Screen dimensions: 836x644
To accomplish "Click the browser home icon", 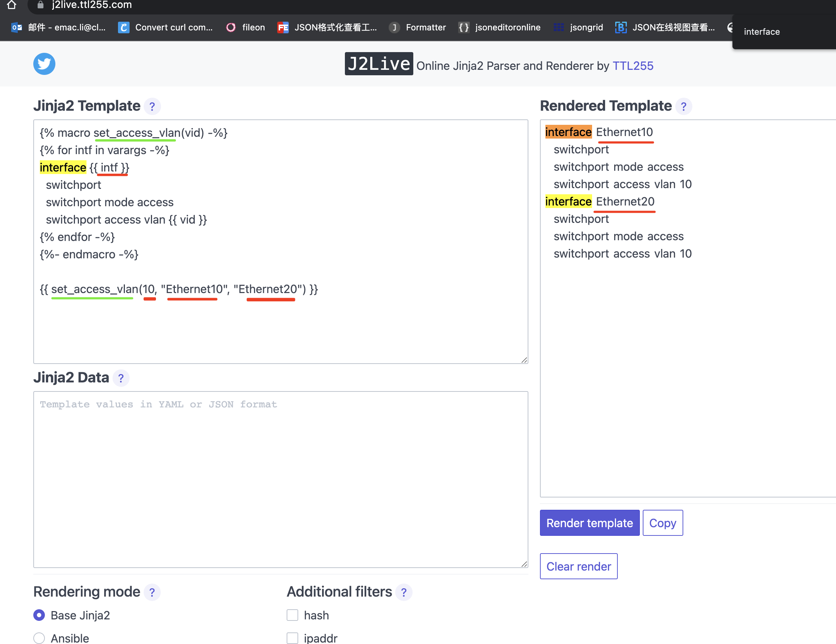I will [x=12, y=5].
